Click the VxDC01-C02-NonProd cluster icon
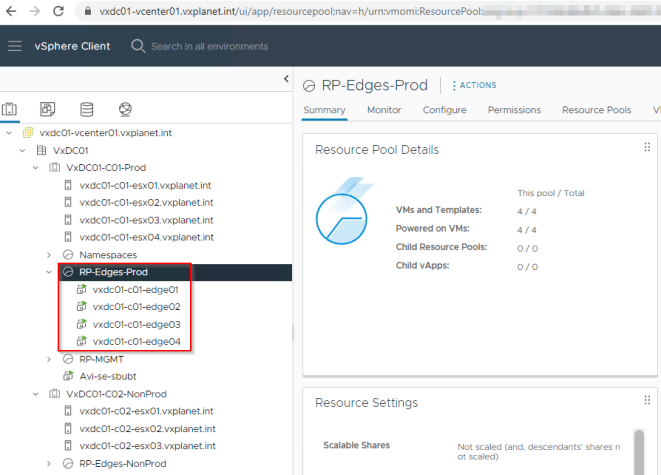 pos(55,394)
